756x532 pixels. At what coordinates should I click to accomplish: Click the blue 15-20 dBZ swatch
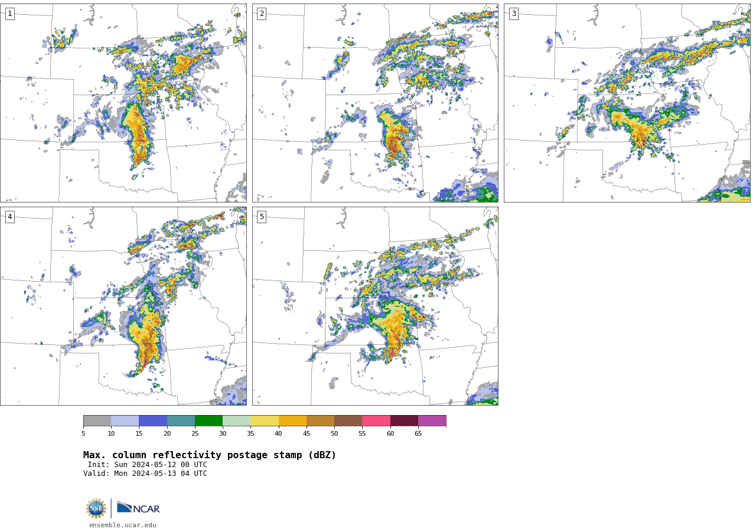153,420
